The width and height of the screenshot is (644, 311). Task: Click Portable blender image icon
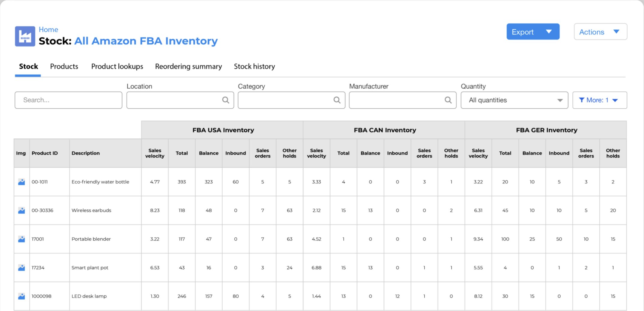point(22,239)
